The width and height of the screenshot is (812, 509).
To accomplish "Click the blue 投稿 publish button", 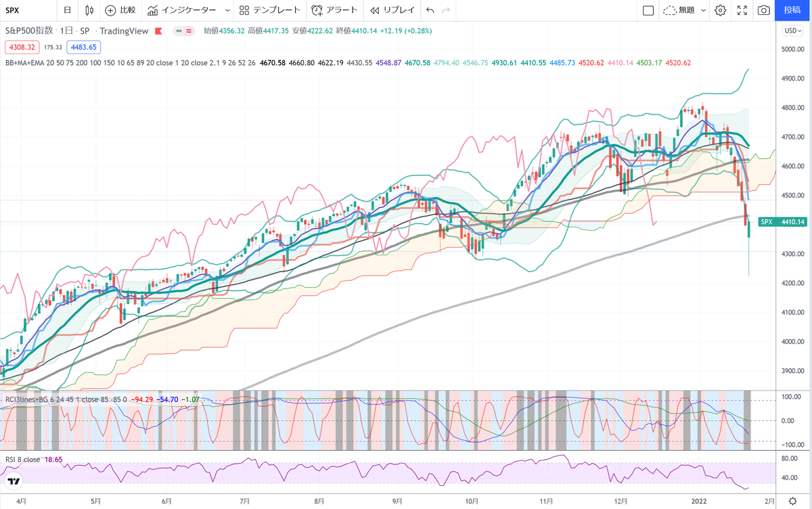I will pyautogui.click(x=792, y=10).
